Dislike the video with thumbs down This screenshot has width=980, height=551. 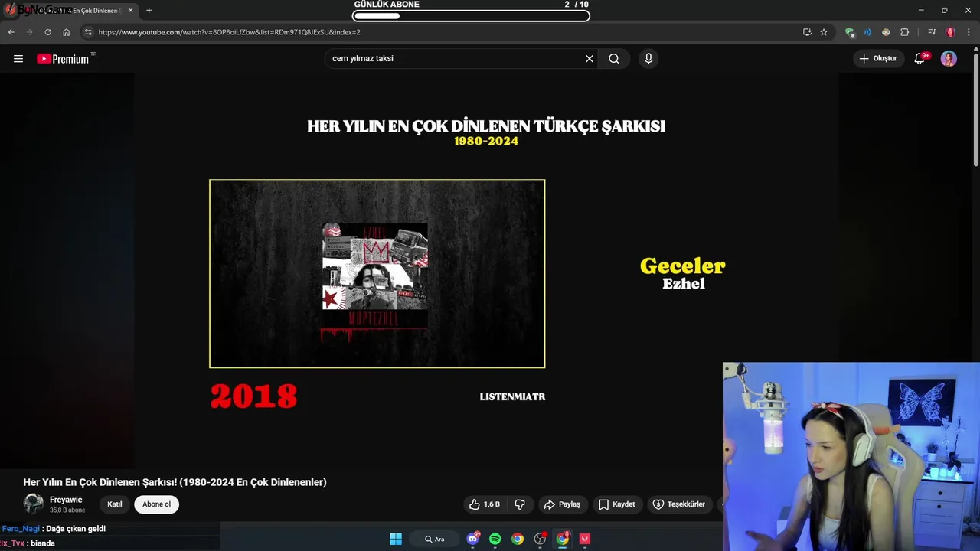tap(520, 504)
